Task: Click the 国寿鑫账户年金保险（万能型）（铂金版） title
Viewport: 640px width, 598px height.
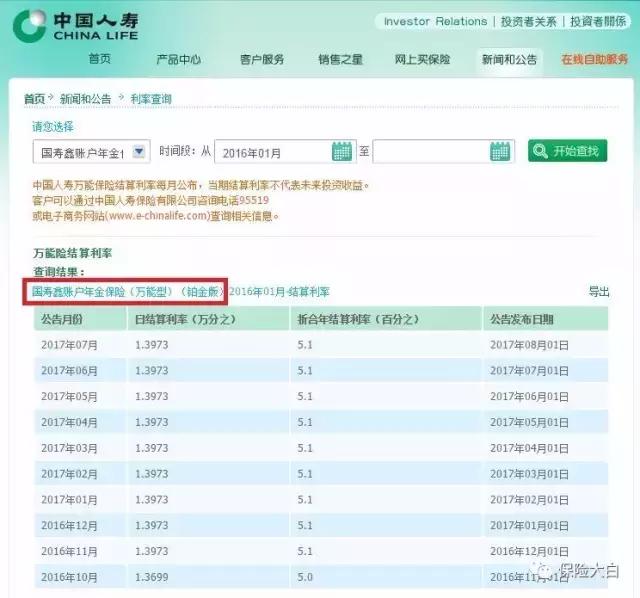Action: click(128, 292)
